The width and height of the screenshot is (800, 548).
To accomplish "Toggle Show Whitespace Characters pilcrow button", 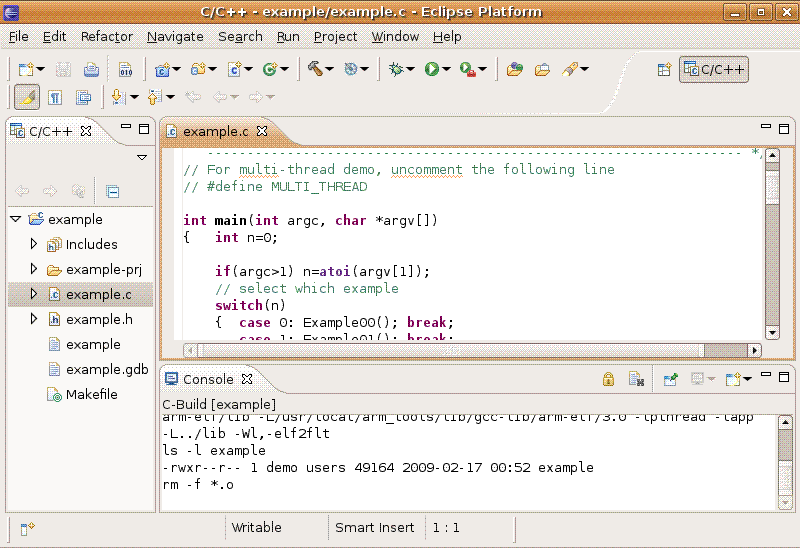I will [x=55, y=97].
